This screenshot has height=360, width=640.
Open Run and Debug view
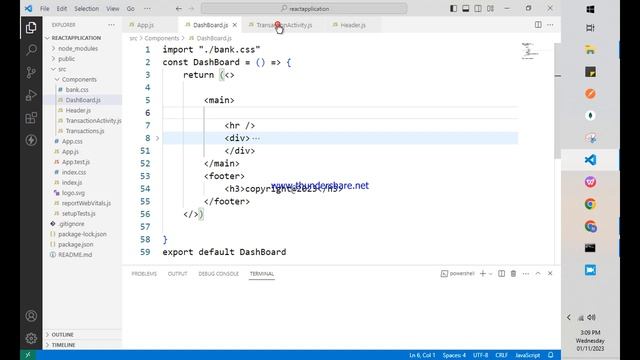click(x=31, y=95)
